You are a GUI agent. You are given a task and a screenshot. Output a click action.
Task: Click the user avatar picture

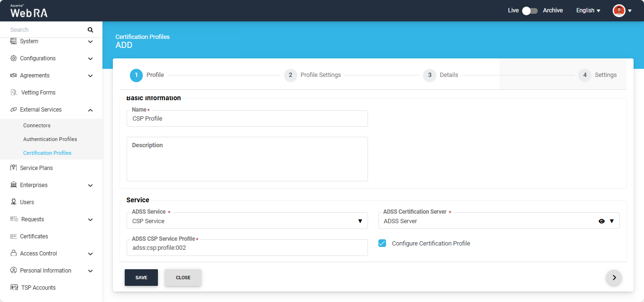click(x=619, y=10)
